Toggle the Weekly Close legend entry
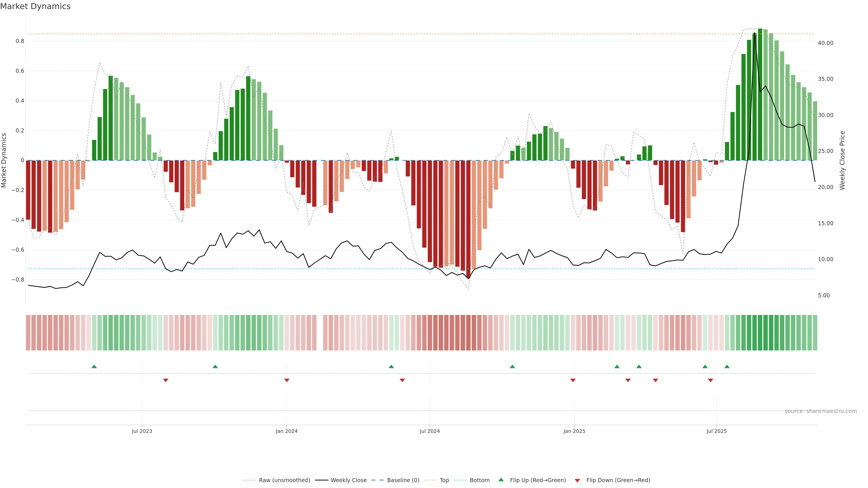 click(x=348, y=480)
